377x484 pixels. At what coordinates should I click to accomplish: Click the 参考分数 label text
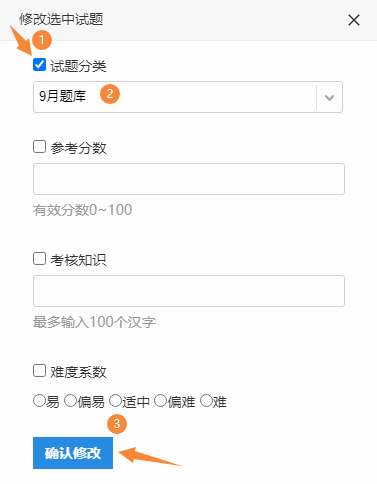tap(78, 148)
